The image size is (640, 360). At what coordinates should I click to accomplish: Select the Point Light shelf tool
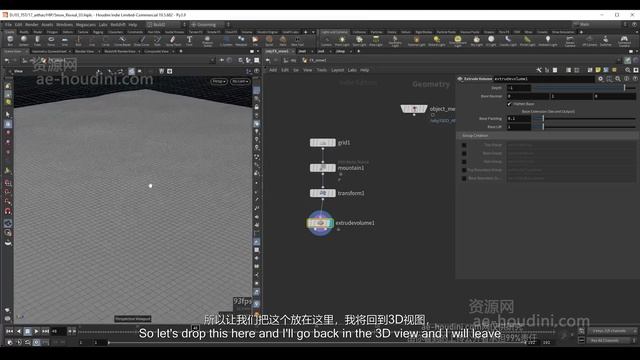tap(342, 40)
